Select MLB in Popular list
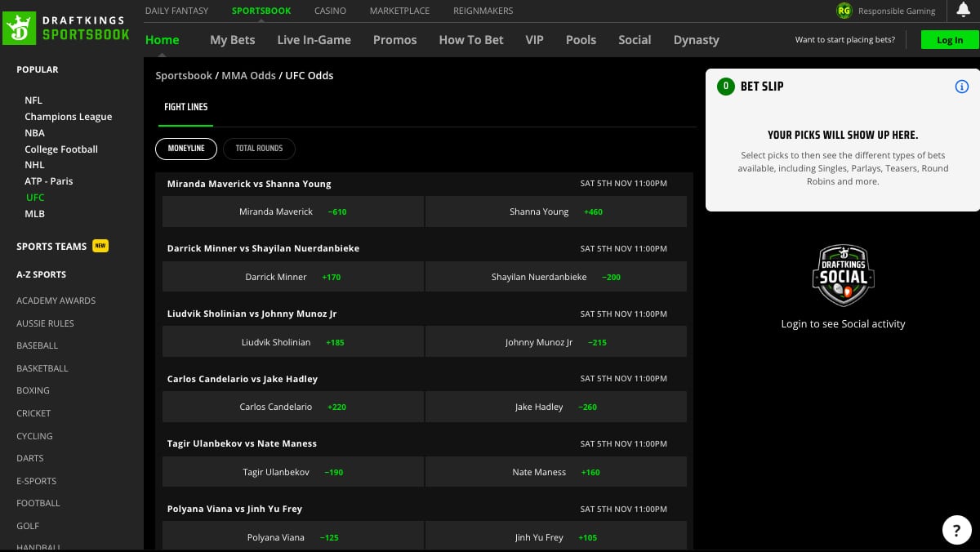 [x=34, y=214]
